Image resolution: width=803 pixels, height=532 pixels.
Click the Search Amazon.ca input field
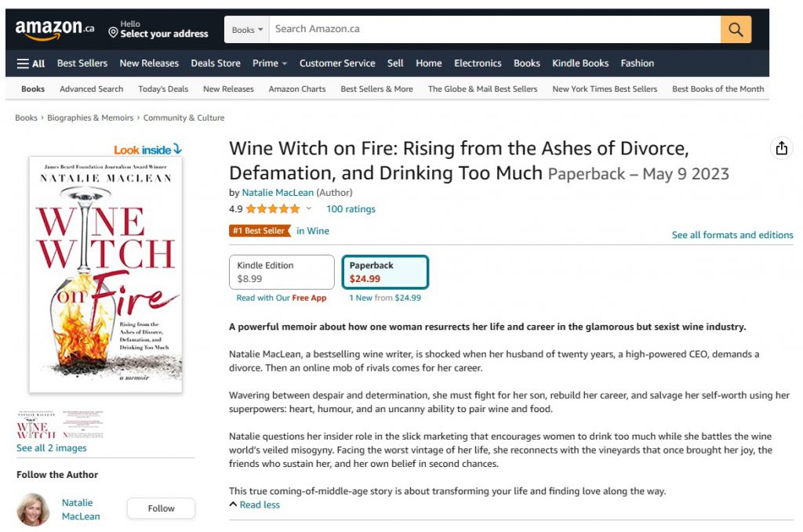point(494,30)
